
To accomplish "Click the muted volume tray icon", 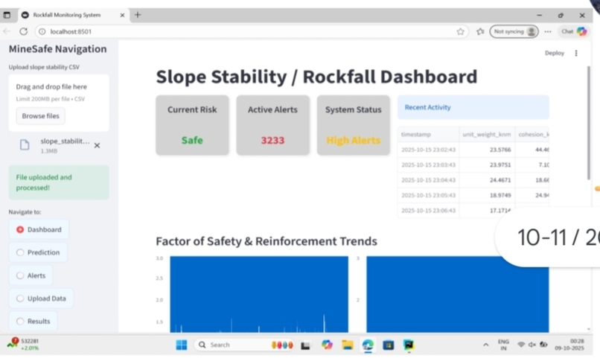I will point(532,345).
